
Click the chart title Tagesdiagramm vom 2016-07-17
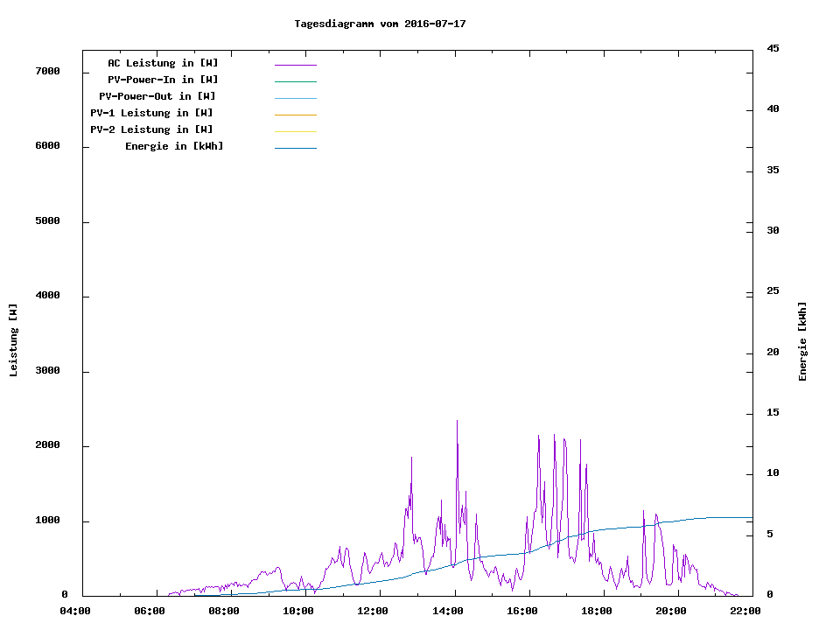(x=380, y=24)
